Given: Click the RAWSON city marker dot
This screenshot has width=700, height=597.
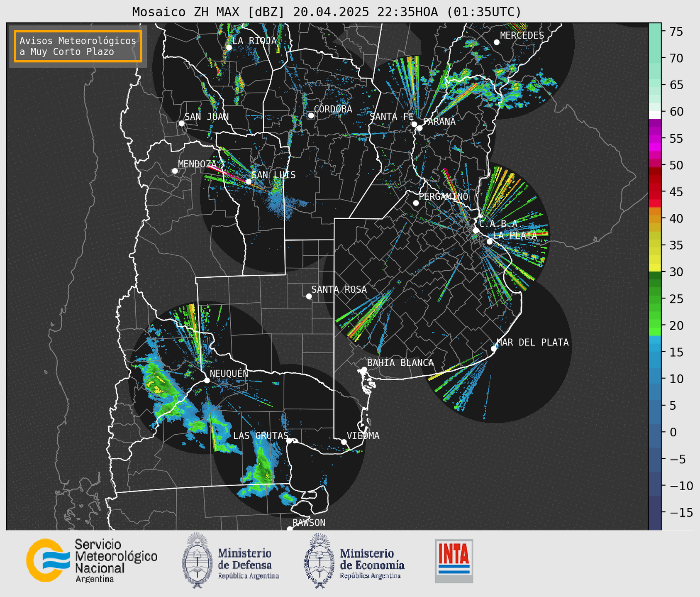Looking at the screenshot, I should click(x=290, y=529).
